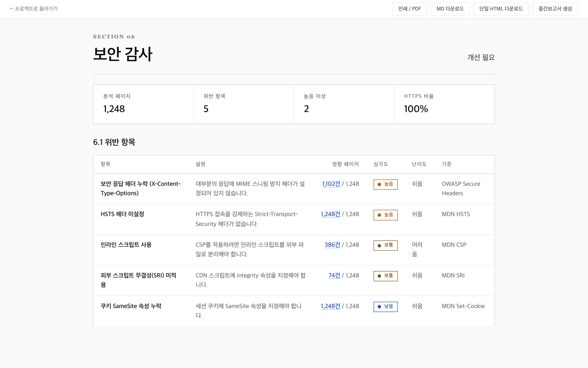Click the SECTION 06 label
This screenshot has width=588, height=368.
click(114, 37)
